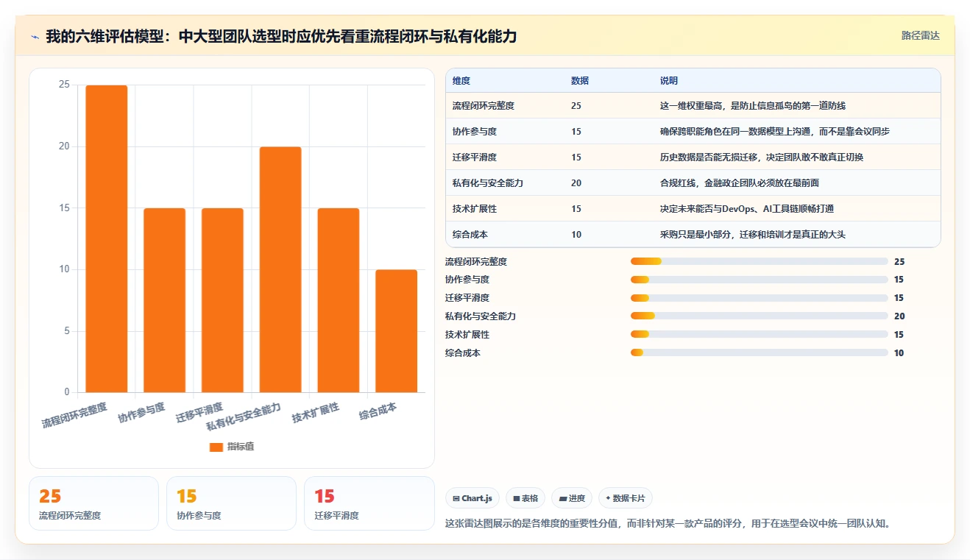Viewport: 970px width, 560px height.
Task: Click the 路径雷达 label in the header
Action: [x=921, y=35]
